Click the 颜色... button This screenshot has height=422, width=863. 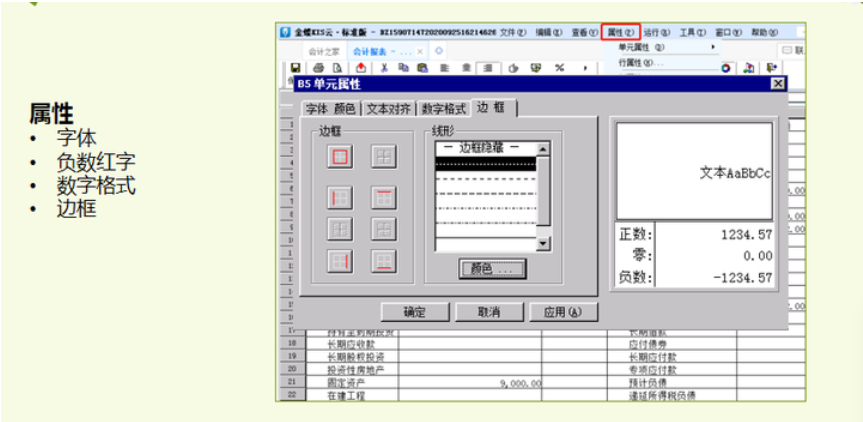(x=492, y=269)
